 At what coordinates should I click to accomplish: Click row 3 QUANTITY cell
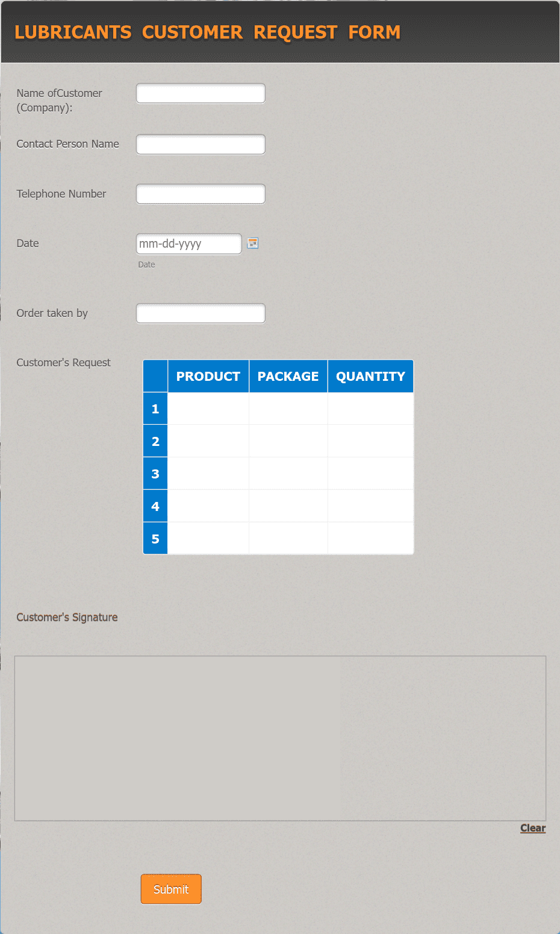click(x=371, y=474)
